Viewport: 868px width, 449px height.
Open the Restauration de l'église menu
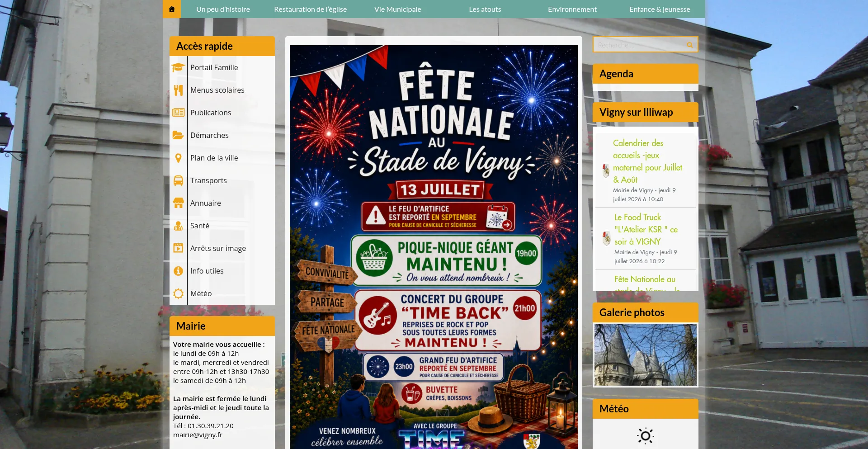click(x=310, y=9)
